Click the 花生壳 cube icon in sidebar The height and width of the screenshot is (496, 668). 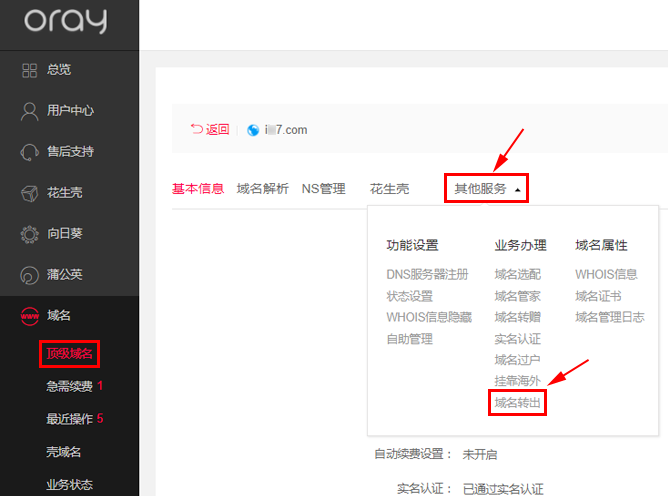pos(30,192)
